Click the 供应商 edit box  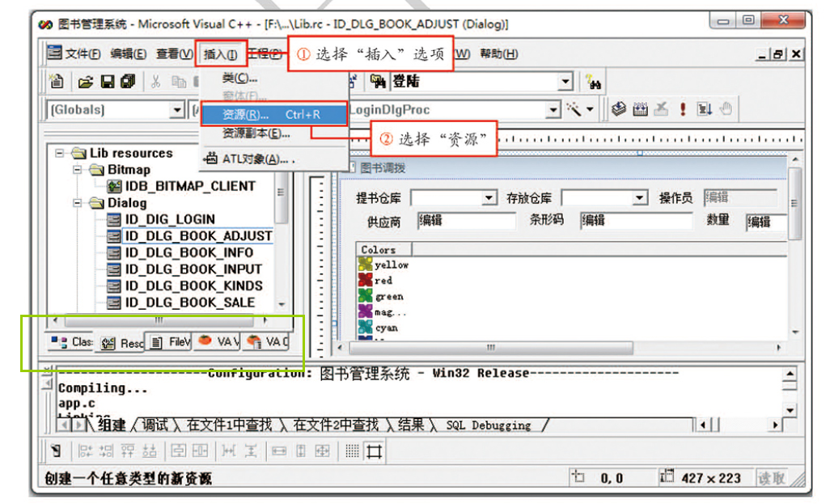pyautogui.click(x=466, y=220)
